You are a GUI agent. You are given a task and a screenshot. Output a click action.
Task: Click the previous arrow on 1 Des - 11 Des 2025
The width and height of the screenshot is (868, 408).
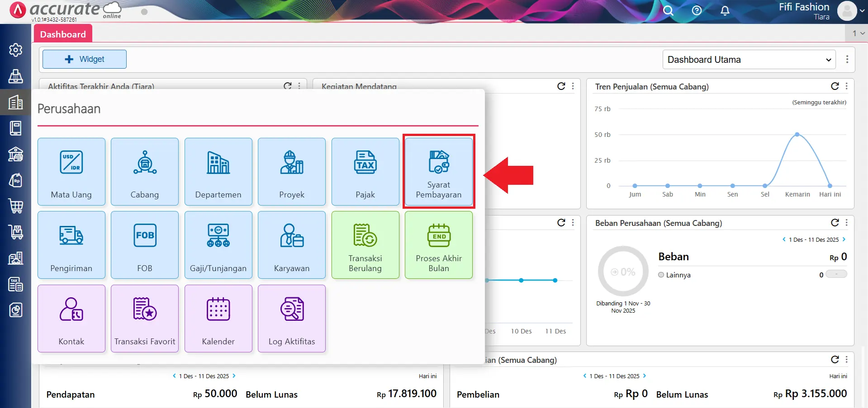(784, 239)
